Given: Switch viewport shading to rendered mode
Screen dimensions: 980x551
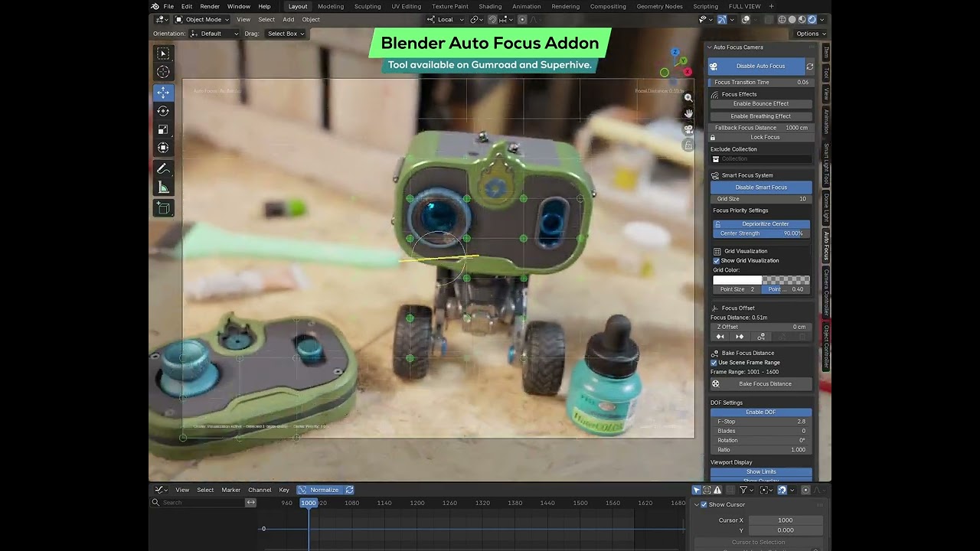Looking at the screenshot, I should click(x=812, y=20).
